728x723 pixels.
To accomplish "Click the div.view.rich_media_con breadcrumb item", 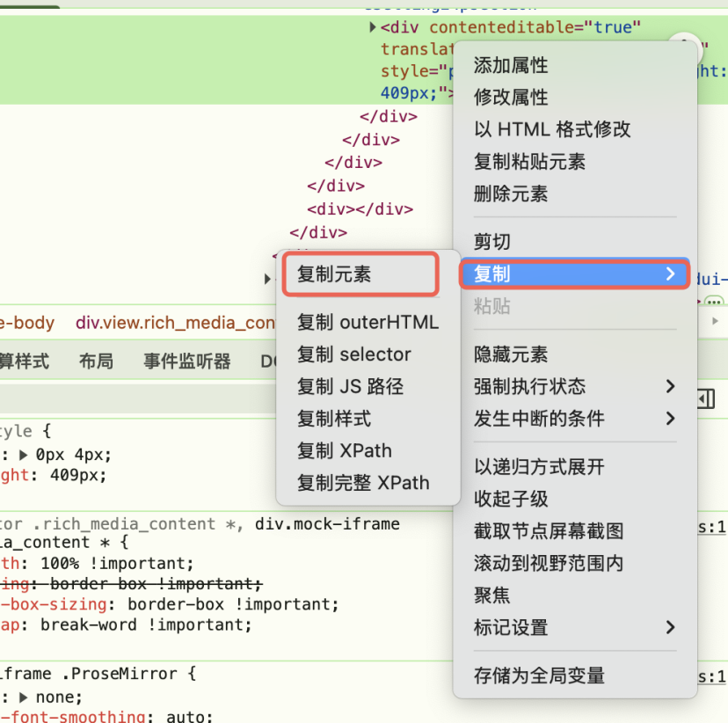I will (174, 322).
